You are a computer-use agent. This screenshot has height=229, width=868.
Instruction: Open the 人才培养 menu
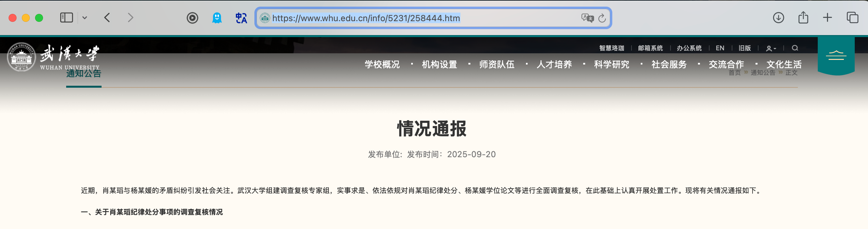[554, 64]
